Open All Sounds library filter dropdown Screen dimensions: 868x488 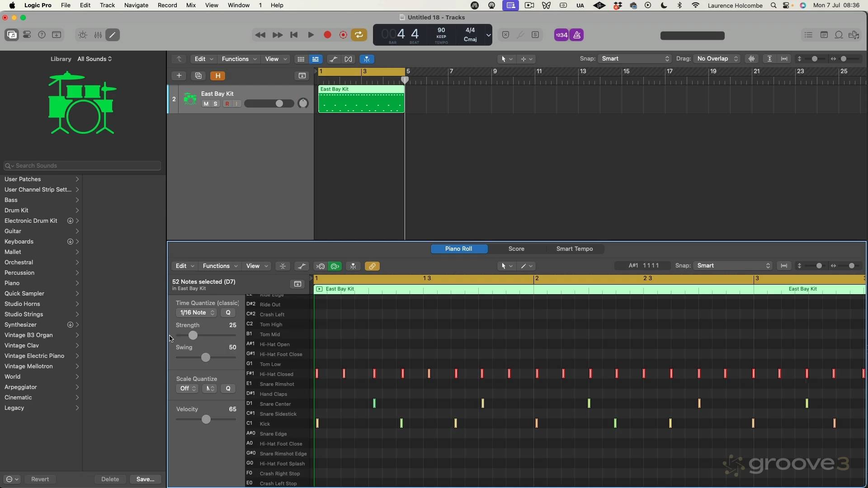pos(94,59)
